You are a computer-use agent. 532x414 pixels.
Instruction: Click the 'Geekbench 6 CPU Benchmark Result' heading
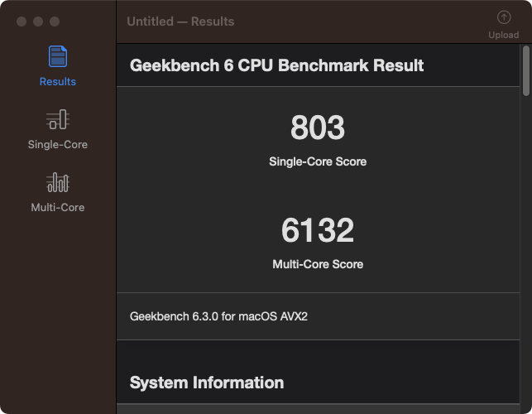click(x=276, y=65)
